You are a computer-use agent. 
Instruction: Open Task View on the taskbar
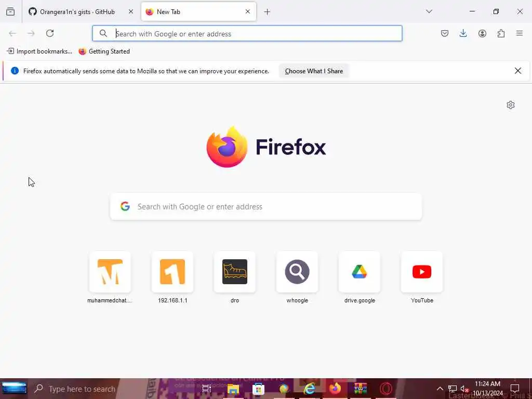(207, 389)
